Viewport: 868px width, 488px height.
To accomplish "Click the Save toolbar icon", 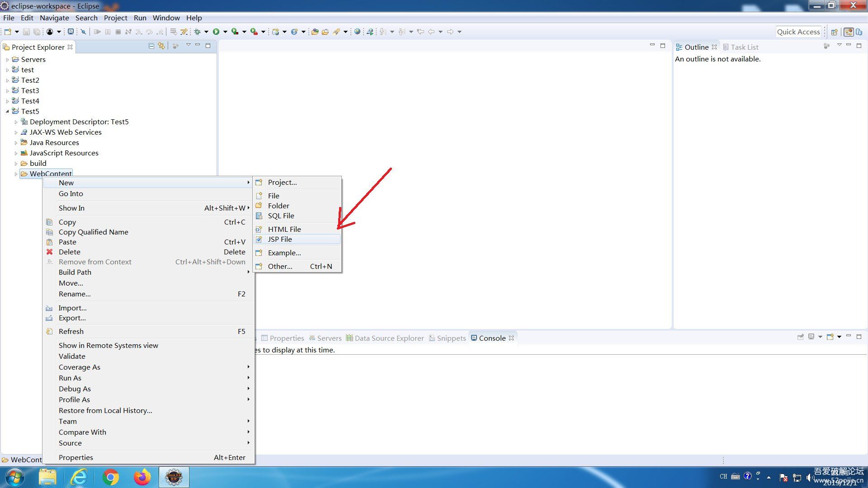I will click(x=26, y=32).
